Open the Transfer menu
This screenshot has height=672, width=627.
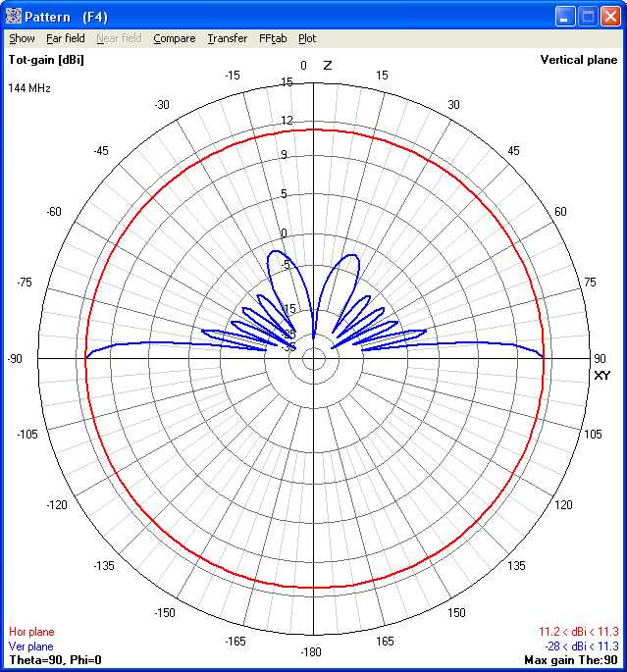point(227,39)
